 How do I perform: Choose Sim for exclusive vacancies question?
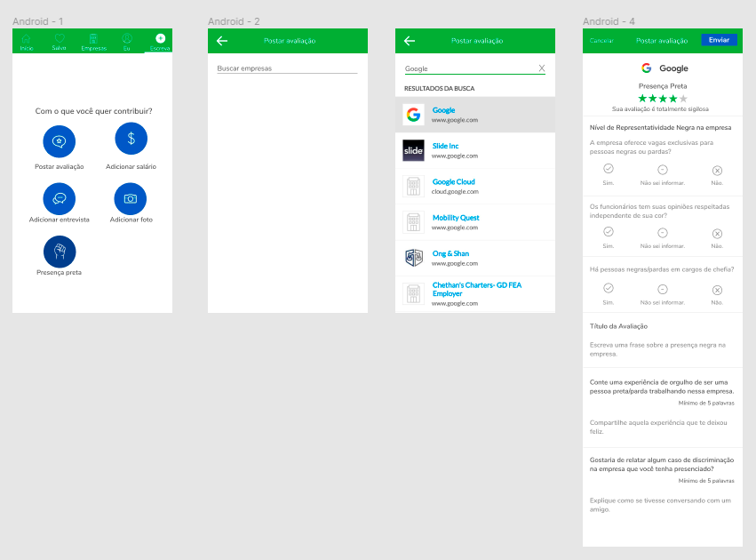tap(609, 169)
